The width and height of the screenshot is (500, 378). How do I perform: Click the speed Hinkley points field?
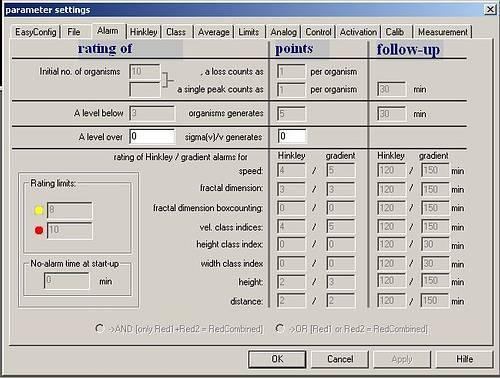point(291,170)
